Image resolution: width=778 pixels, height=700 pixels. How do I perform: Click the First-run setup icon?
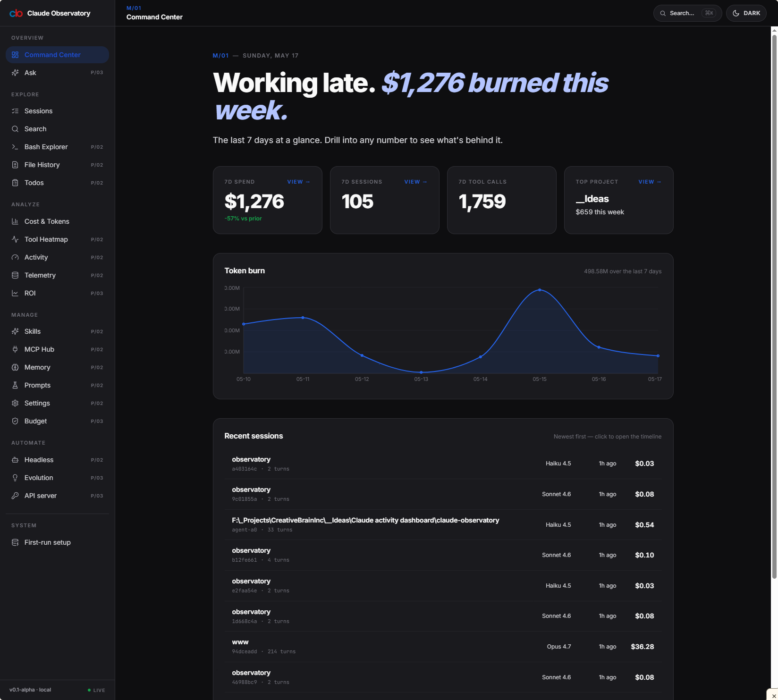pos(15,542)
